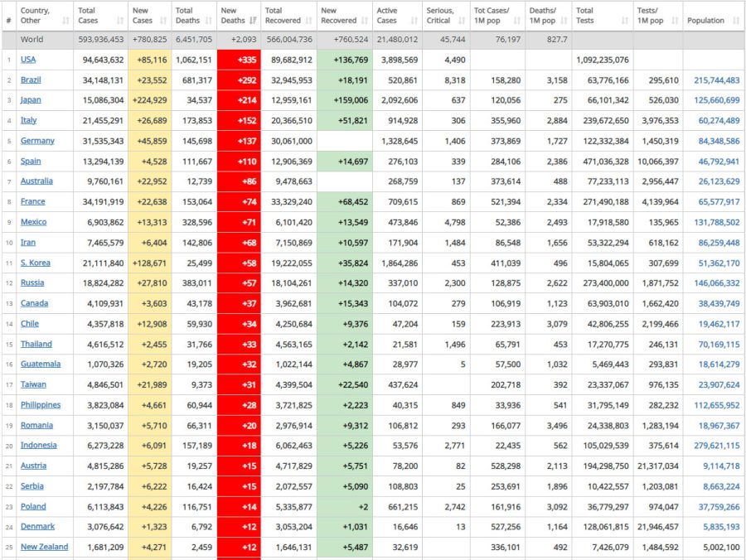746x560 pixels.
Task: Open the France country link
Action: [x=33, y=201]
